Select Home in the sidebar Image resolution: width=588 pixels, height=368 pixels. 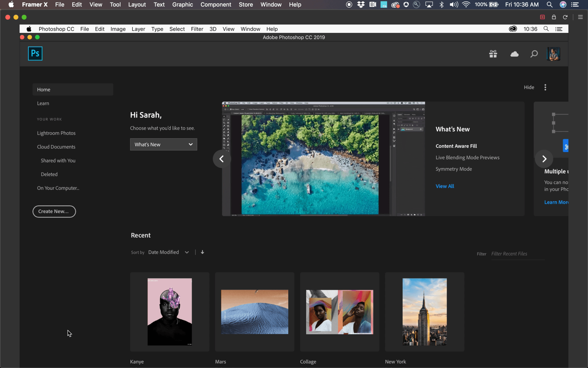[x=73, y=89]
